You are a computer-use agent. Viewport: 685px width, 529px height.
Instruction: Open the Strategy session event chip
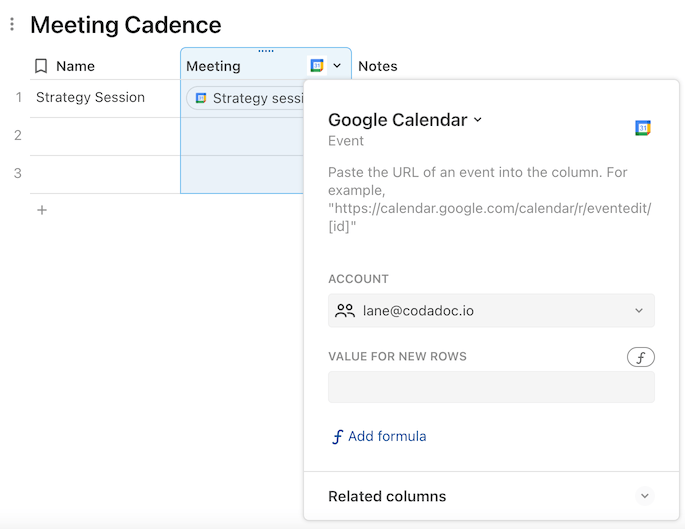[250, 98]
